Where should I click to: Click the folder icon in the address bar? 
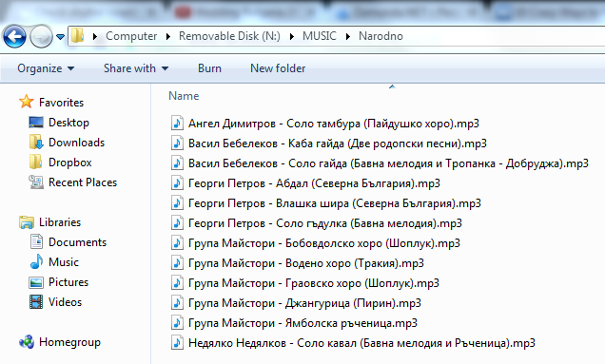(x=78, y=36)
